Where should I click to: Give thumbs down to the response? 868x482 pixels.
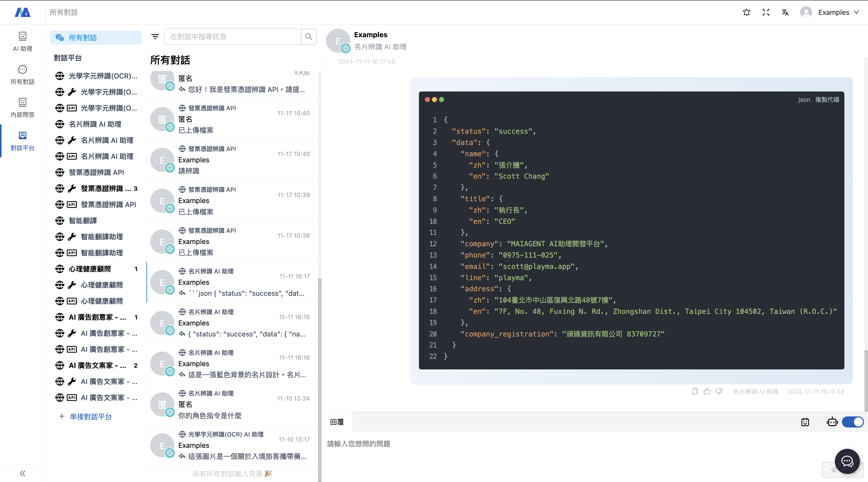719,391
